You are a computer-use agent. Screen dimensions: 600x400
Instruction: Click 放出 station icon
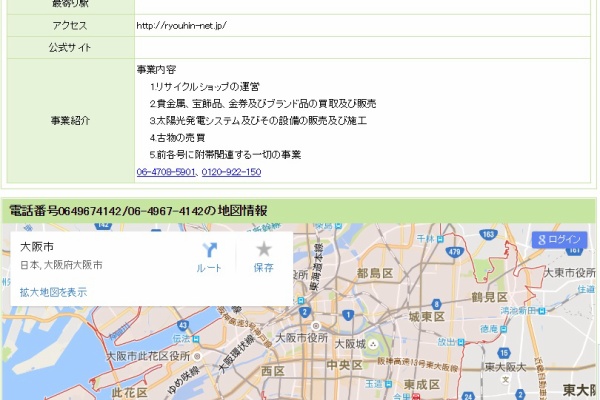461,343
